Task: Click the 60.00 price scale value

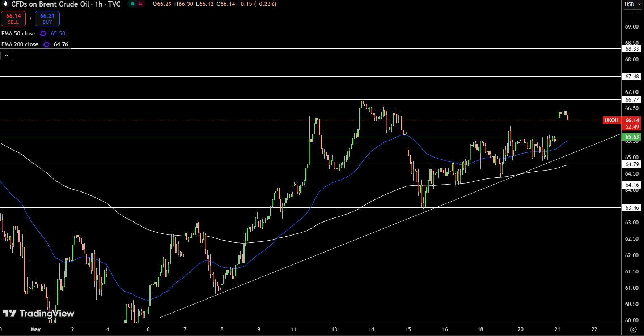Action: (632, 320)
